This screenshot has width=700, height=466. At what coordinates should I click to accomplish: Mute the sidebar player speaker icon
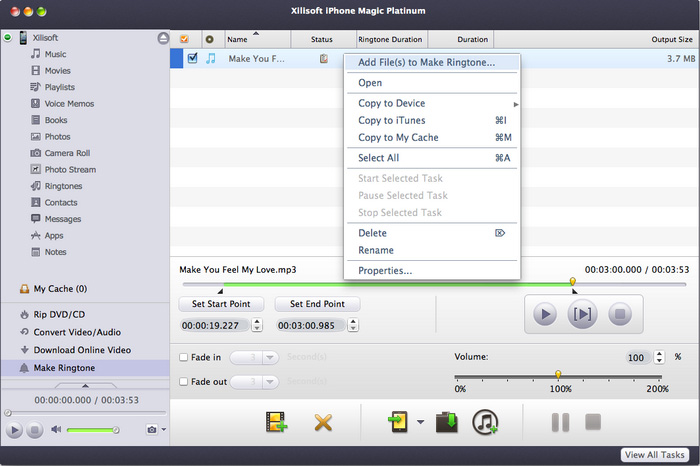56,429
